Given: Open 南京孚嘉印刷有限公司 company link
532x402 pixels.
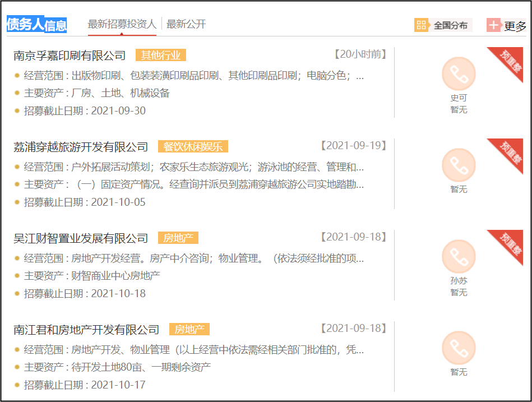Looking at the screenshot, I should 70,56.
